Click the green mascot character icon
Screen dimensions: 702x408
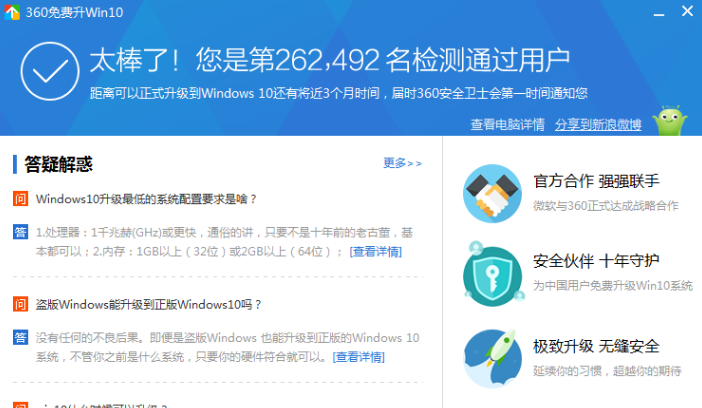pos(669,120)
